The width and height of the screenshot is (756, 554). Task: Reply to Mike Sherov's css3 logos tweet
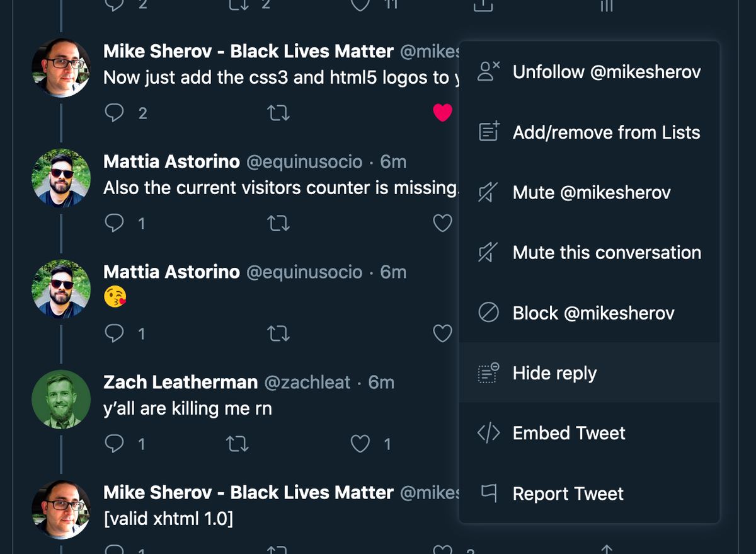[114, 113]
